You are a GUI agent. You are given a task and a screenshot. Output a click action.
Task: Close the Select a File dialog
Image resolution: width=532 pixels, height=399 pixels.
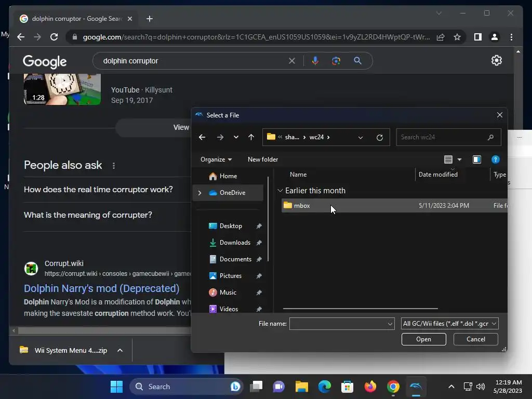[x=499, y=115]
